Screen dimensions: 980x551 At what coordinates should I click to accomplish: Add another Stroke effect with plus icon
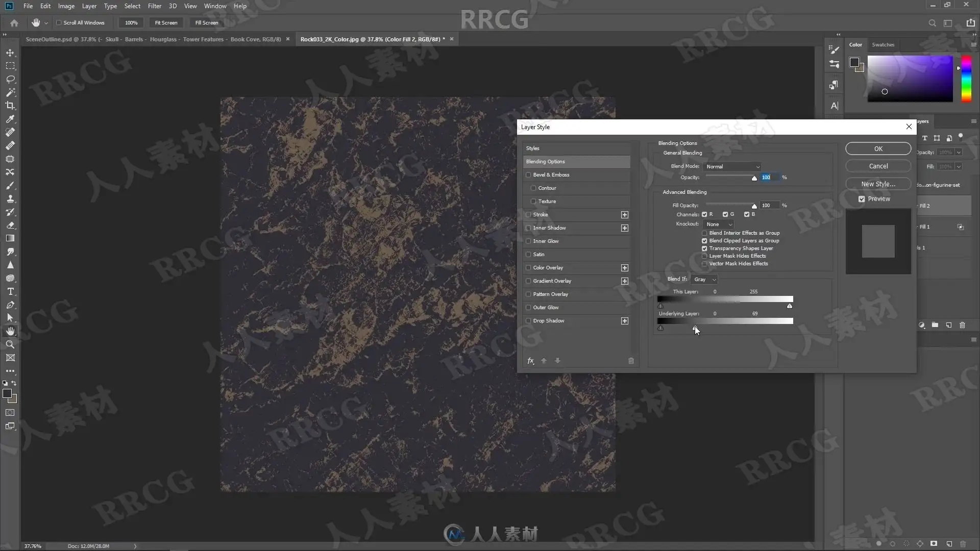(x=624, y=215)
